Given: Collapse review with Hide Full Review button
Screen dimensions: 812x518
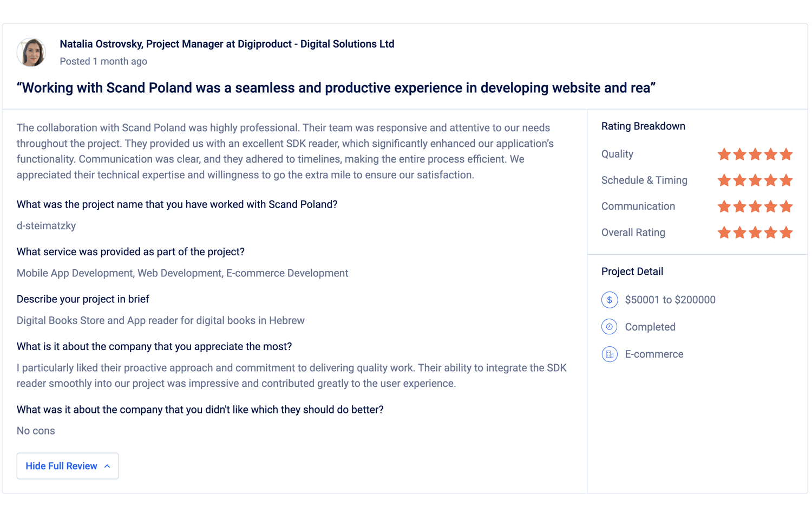Looking at the screenshot, I should point(68,466).
